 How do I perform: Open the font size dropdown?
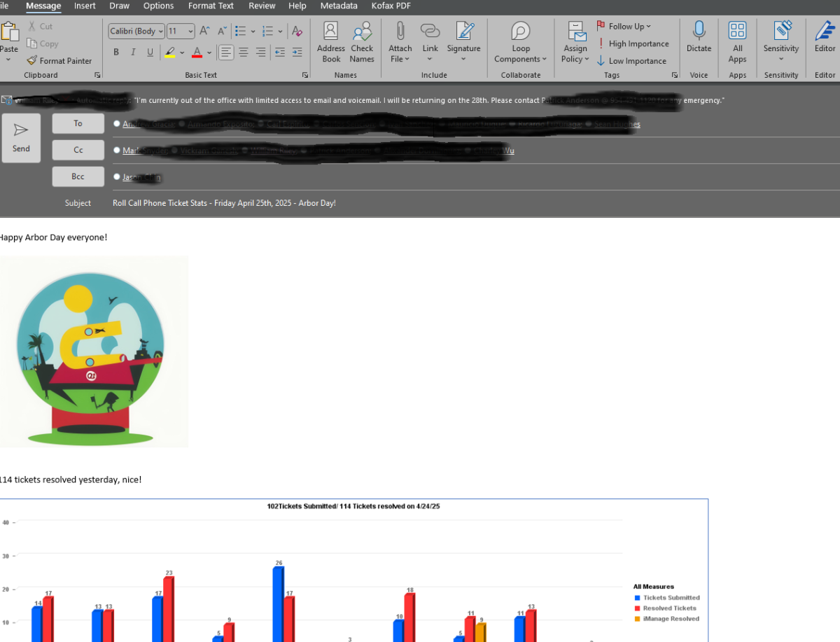pyautogui.click(x=190, y=31)
